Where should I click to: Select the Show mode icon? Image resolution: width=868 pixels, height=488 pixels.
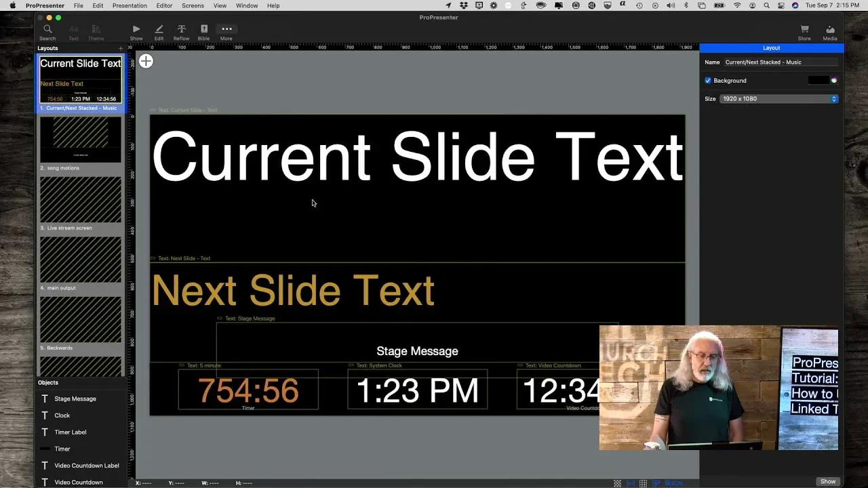(136, 30)
